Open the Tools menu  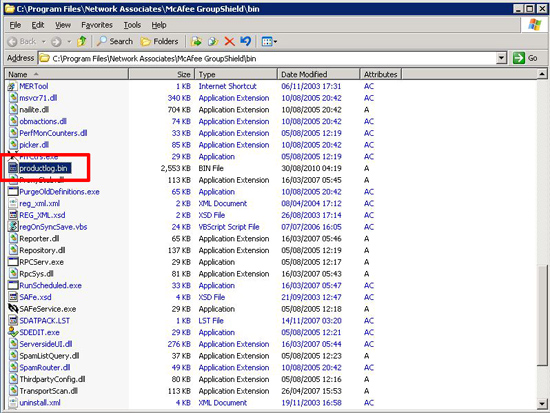click(x=132, y=25)
